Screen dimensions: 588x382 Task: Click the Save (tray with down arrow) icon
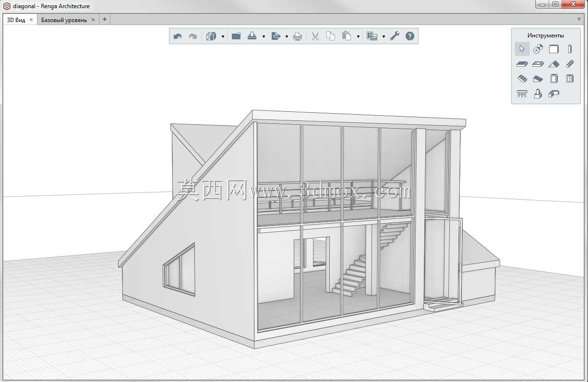coord(252,36)
